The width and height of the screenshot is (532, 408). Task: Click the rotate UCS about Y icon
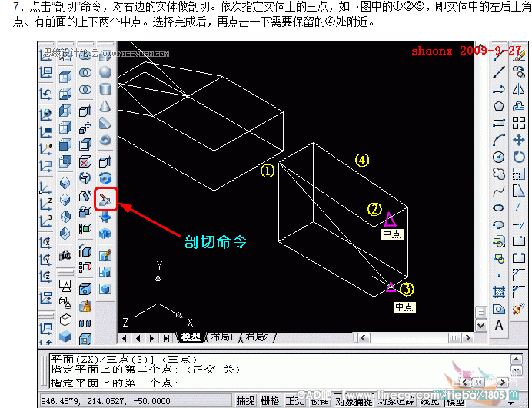[x=45, y=260]
